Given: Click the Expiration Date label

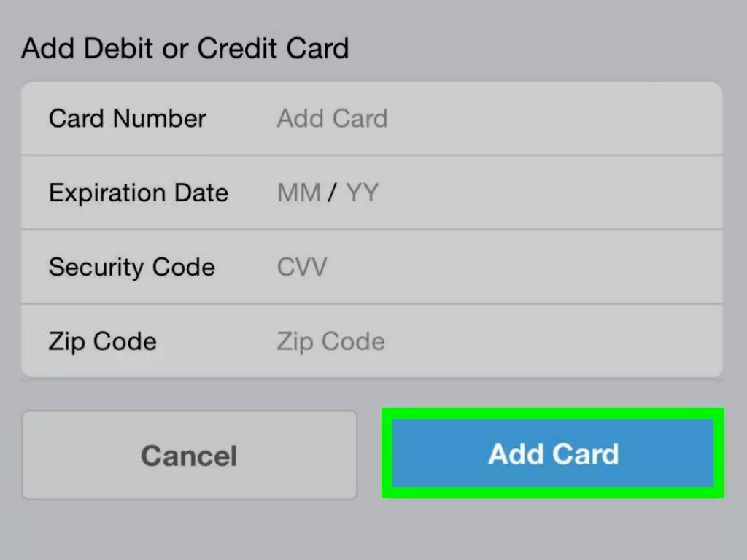Looking at the screenshot, I should tap(139, 193).
